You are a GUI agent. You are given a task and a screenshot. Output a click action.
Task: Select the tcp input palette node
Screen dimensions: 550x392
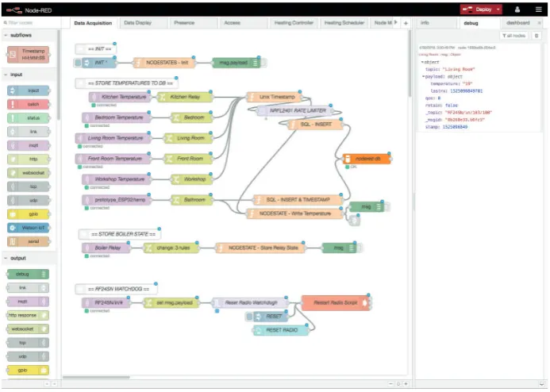pos(28,186)
